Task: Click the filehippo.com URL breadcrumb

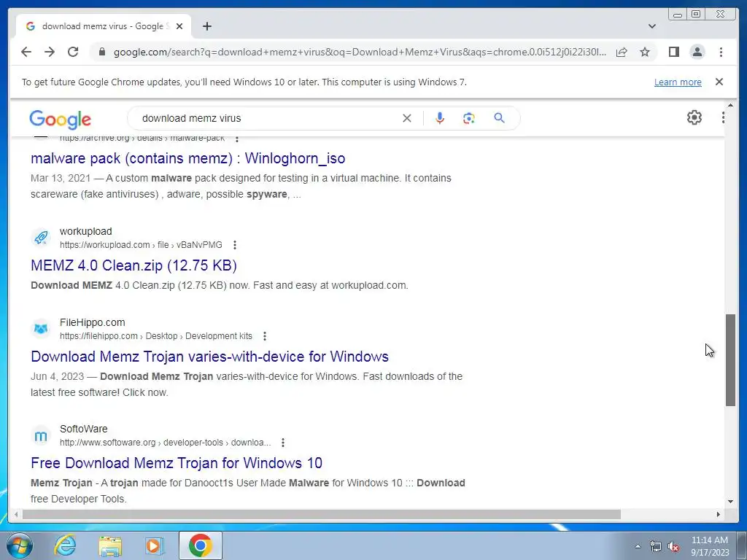Action: coord(156,336)
